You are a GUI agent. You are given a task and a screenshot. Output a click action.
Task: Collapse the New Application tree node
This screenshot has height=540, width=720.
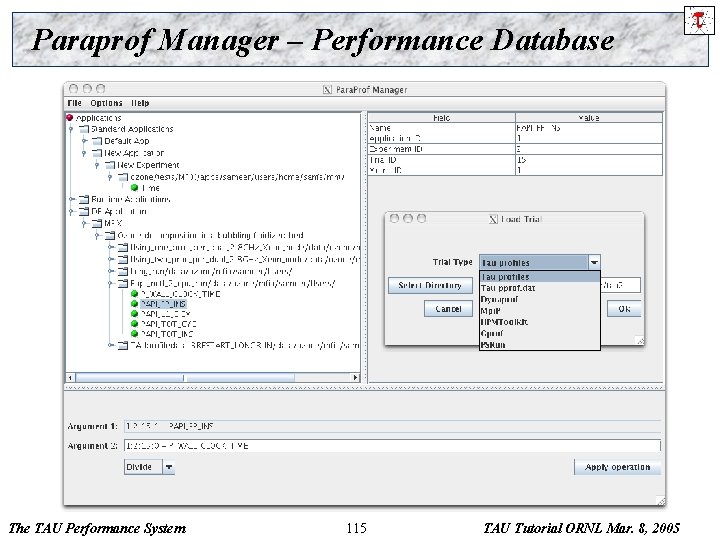(x=84, y=153)
